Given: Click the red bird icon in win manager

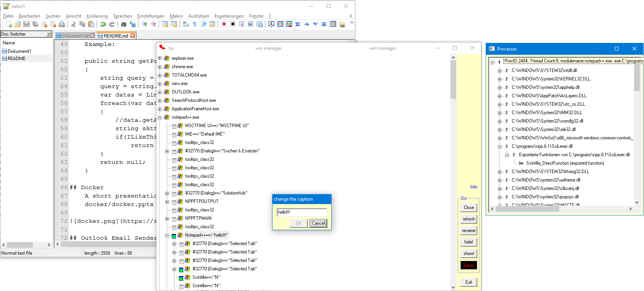Looking at the screenshot, I should pyautogui.click(x=163, y=47).
